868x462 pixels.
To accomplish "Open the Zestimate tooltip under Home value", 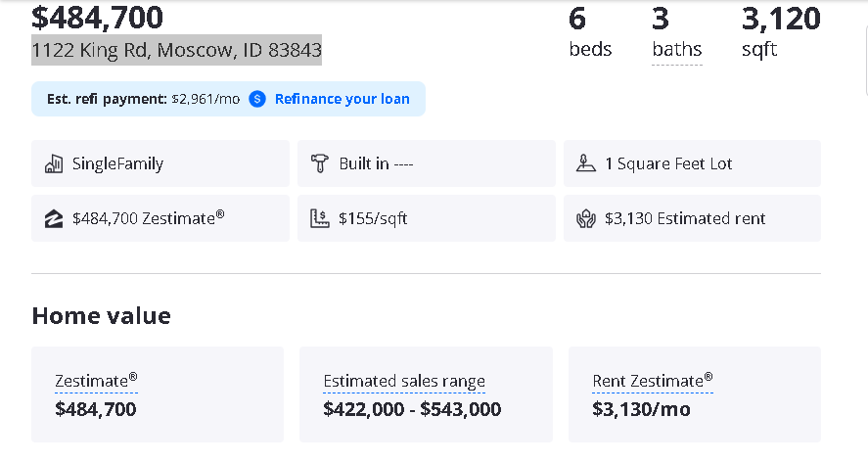I will point(96,381).
